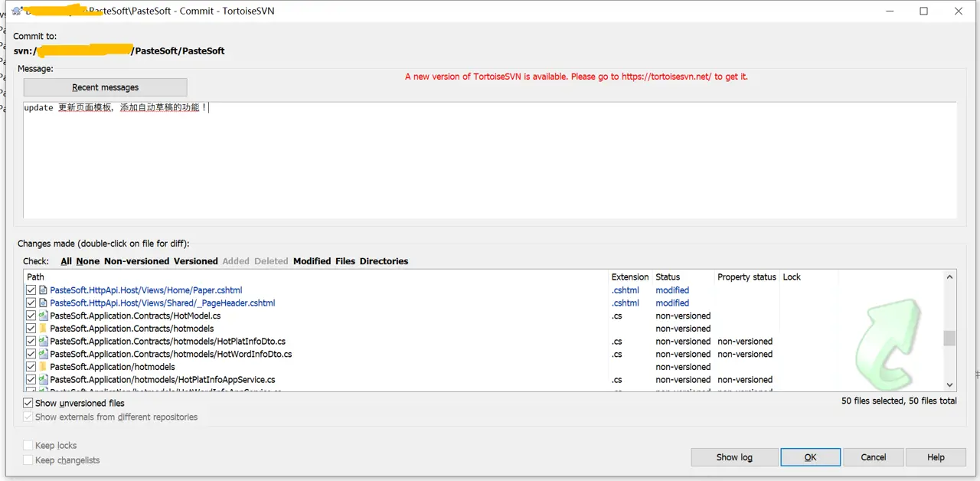Screen dimensions: 980x481
Task: Click the property status of HotWordInfoDto.cs
Action: coord(745,354)
